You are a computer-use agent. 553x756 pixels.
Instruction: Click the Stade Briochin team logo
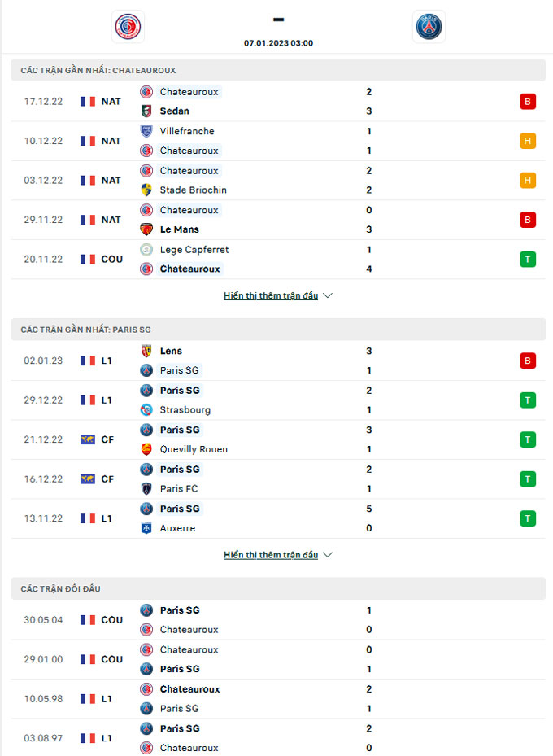point(146,190)
